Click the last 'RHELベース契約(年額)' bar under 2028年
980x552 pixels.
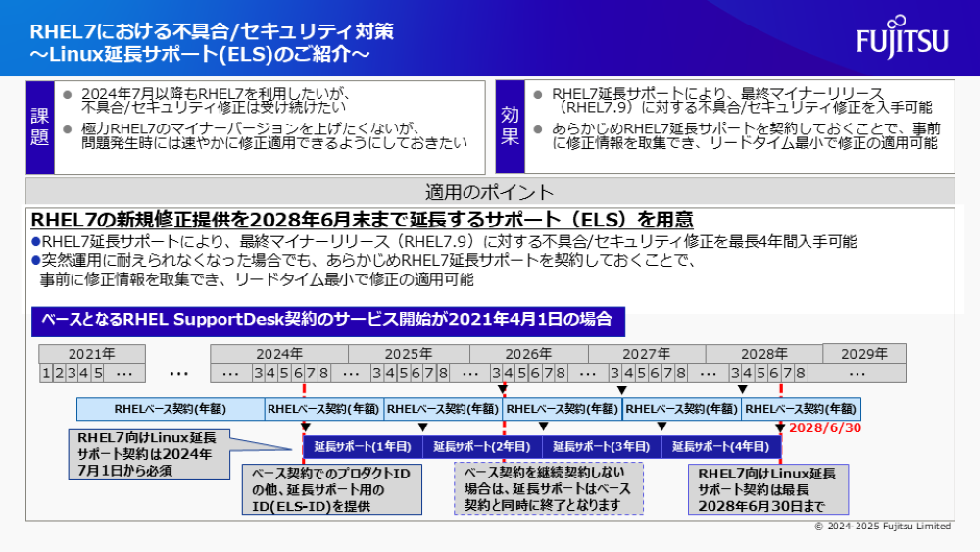[802, 409]
